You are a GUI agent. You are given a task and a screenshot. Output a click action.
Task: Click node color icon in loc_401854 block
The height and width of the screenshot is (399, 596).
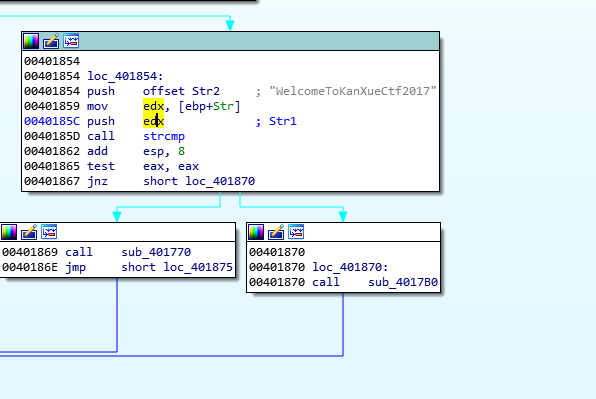click(31, 41)
